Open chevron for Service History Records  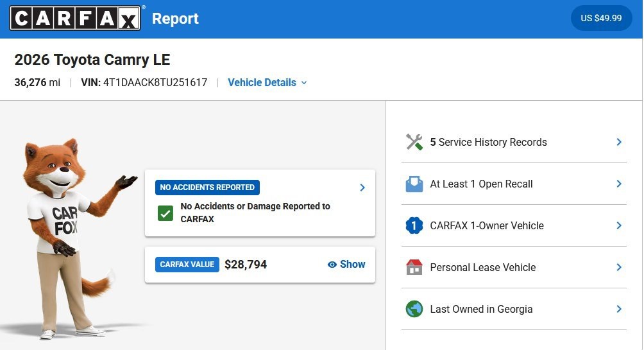click(619, 142)
